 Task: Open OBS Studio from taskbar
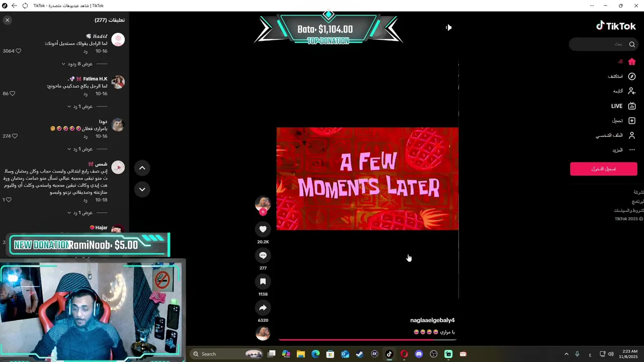coord(434,354)
